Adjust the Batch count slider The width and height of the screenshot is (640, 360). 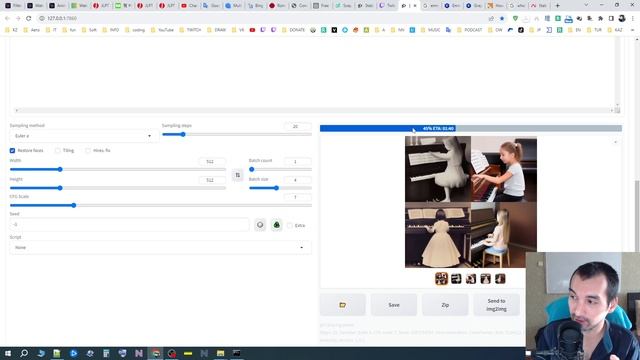pyautogui.click(x=280, y=169)
